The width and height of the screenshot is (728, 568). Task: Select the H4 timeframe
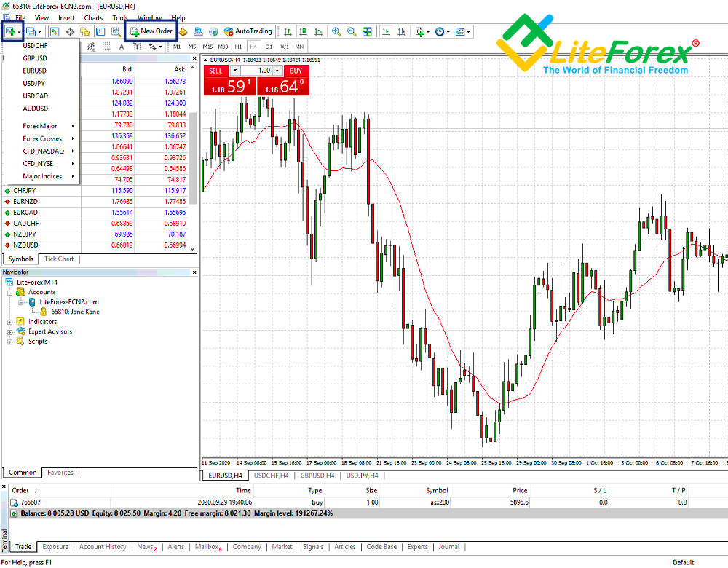coord(253,47)
